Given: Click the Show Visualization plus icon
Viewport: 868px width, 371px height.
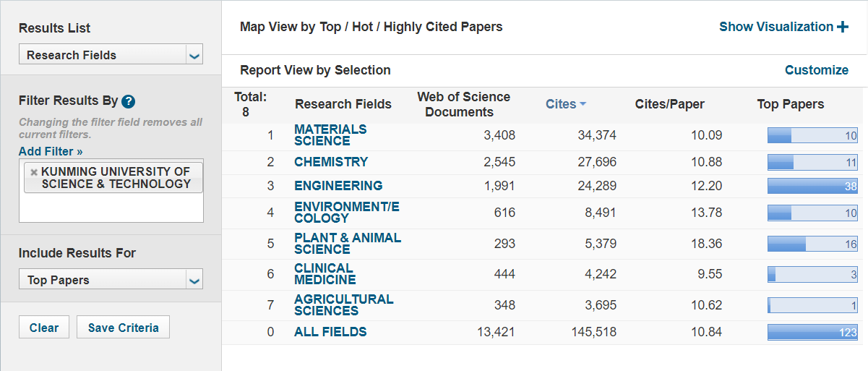Looking at the screenshot, I should (843, 27).
